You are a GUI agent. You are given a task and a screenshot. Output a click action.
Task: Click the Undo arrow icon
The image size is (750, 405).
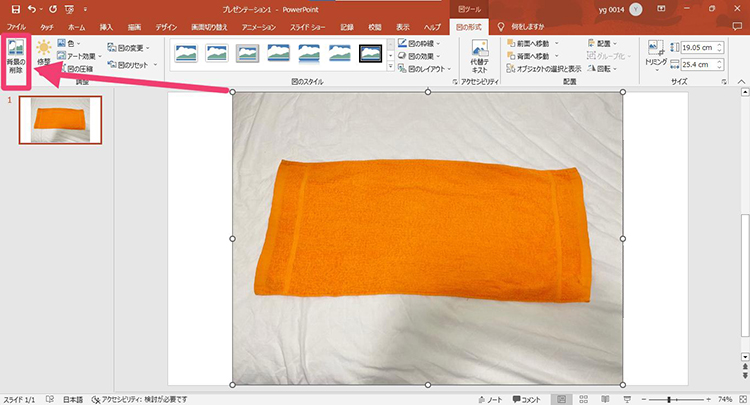33,8
